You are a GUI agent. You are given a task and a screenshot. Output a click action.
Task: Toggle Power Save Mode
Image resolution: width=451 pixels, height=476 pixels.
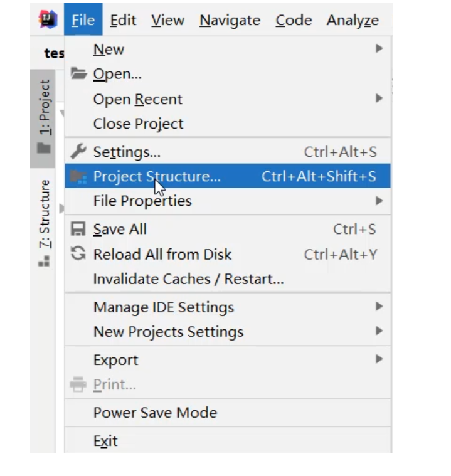click(x=155, y=413)
